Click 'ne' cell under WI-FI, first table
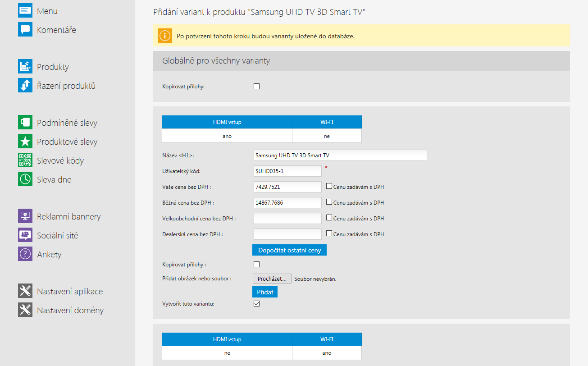This screenshot has height=366, width=588. coord(327,136)
